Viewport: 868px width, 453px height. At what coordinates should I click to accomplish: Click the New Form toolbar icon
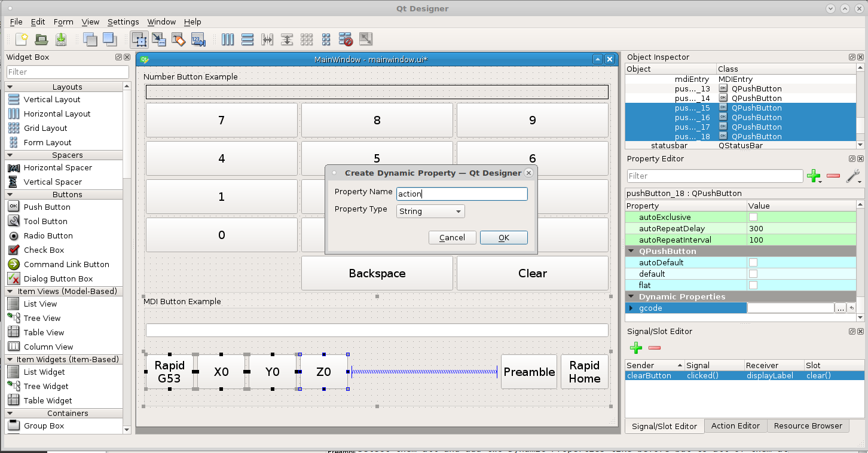click(22, 39)
